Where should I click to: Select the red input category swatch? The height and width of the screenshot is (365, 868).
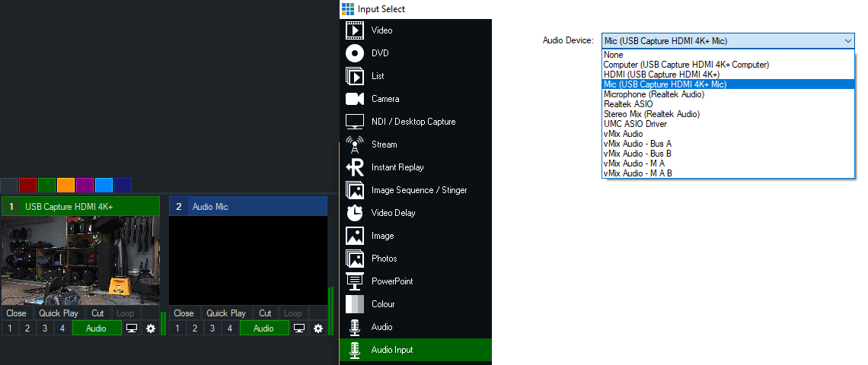point(27,186)
